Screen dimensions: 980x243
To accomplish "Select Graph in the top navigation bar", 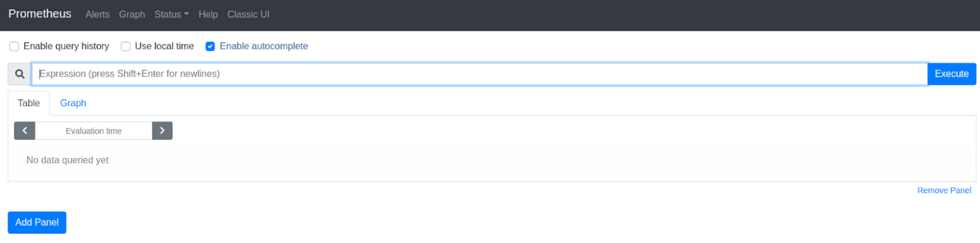I will click(131, 14).
